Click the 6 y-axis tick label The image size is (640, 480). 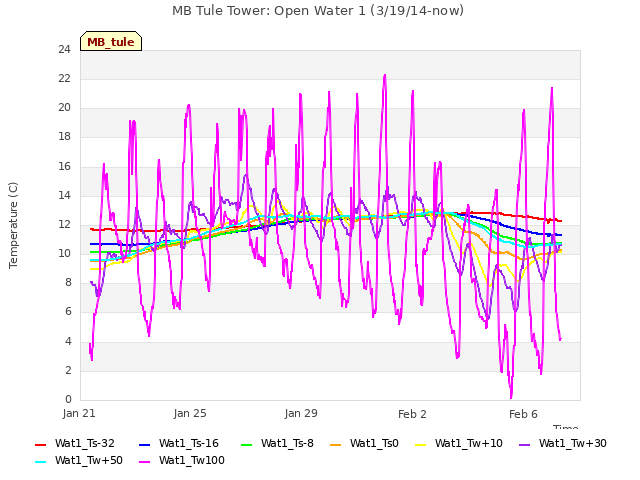tap(68, 311)
